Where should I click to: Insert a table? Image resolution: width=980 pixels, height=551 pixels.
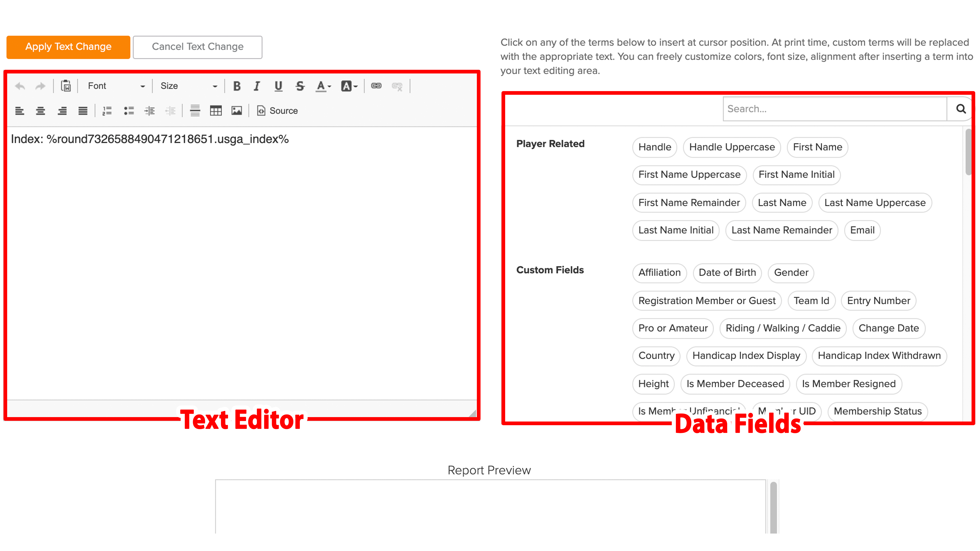click(216, 111)
